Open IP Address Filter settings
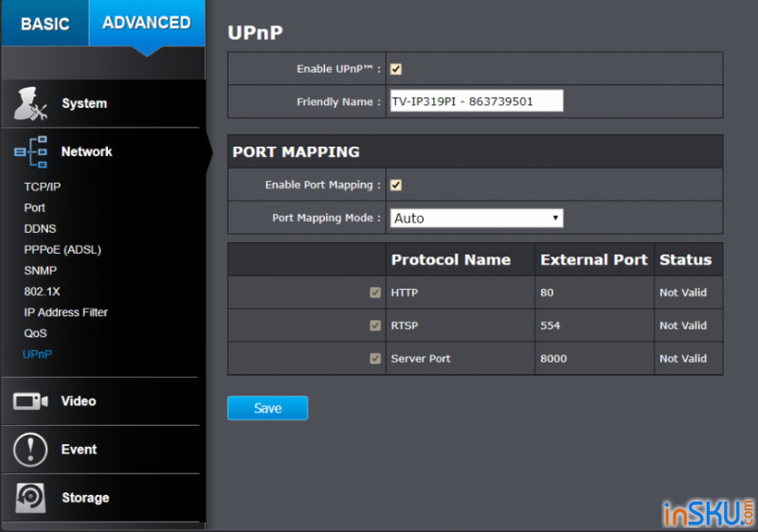 coord(65,312)
